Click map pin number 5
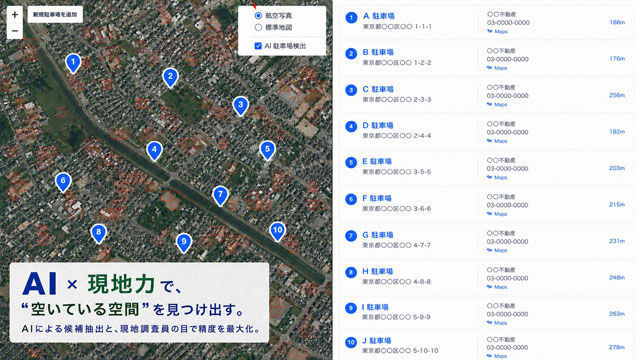 coord(267,151)
